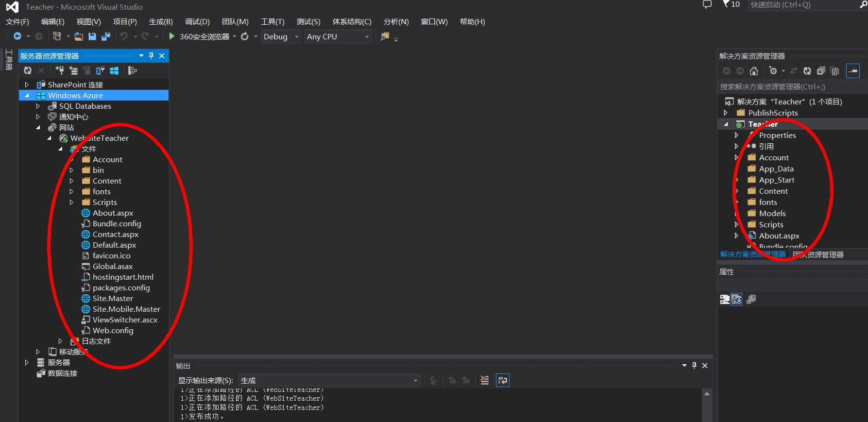
Task: Click Collapse All icon in Solution Explorer
Action: point(821,71)
